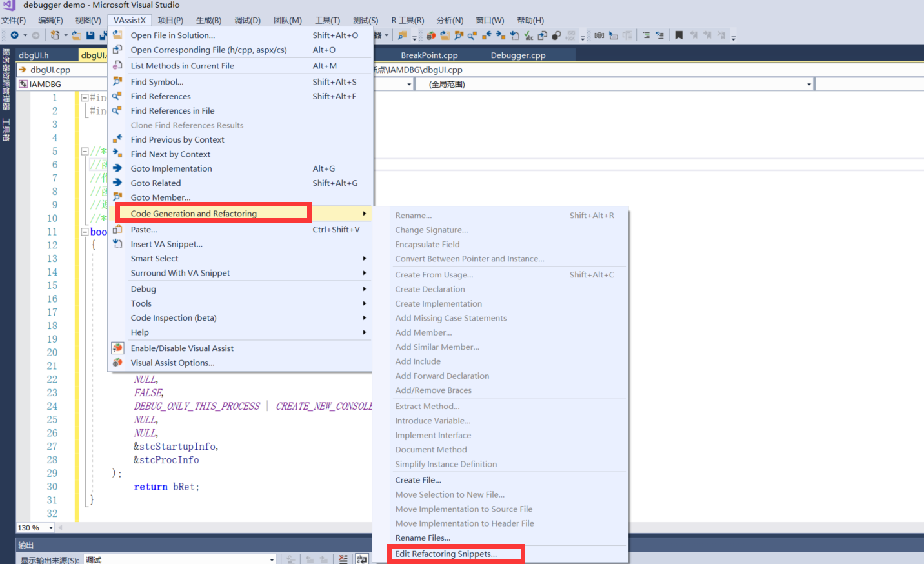The width and height of the screenshot is (924, 564).
Task: Collapse the function outline at line 11
Action: (x=85, y=232)
